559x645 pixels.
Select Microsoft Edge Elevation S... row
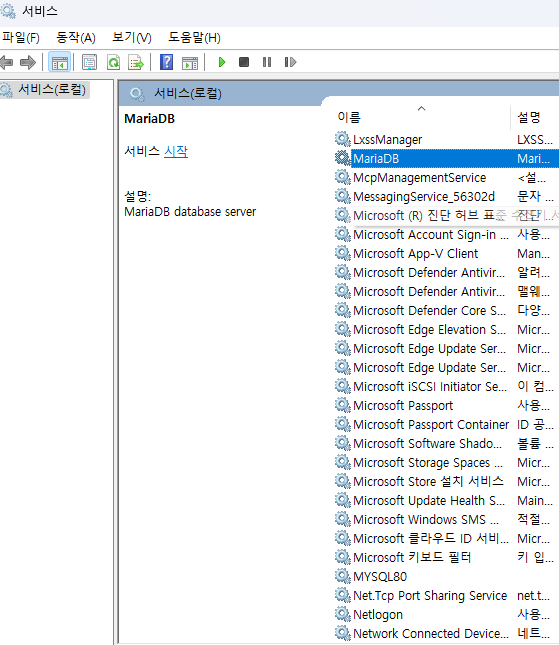coord(446,329)
